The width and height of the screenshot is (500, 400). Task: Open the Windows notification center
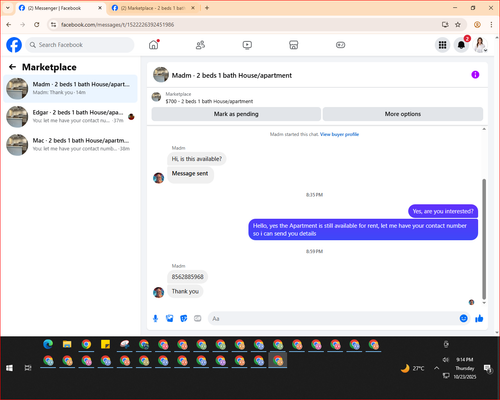pos(488,369)
